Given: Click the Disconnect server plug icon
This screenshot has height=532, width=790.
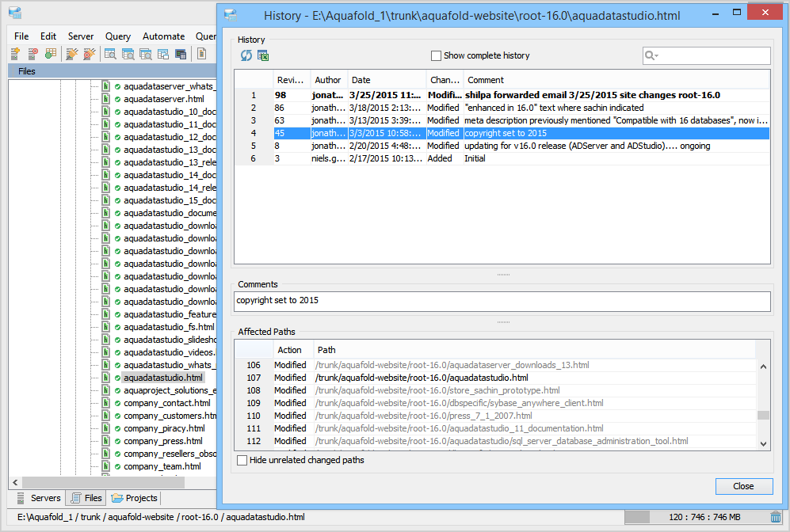Looking at the screenshot, I should [x=90, y=54].
